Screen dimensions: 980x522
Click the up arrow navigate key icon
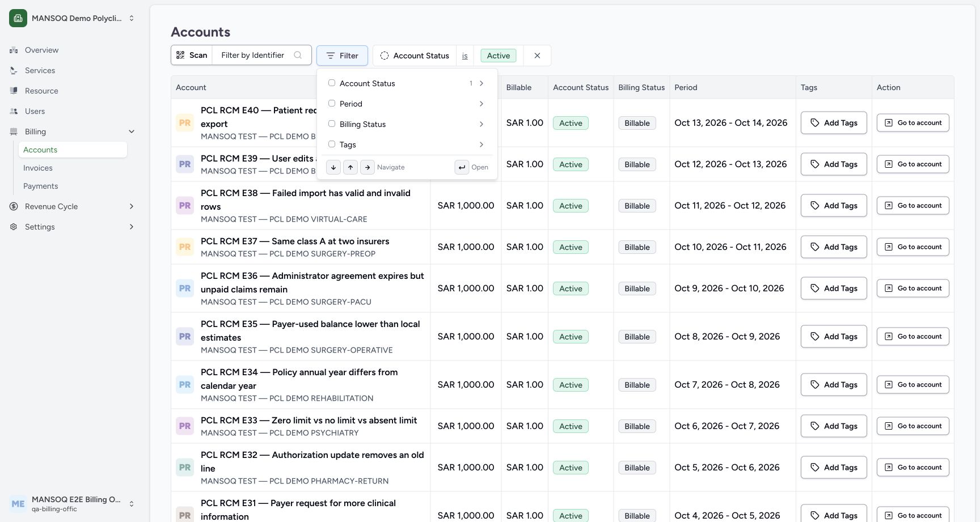(x=350, y=167)
